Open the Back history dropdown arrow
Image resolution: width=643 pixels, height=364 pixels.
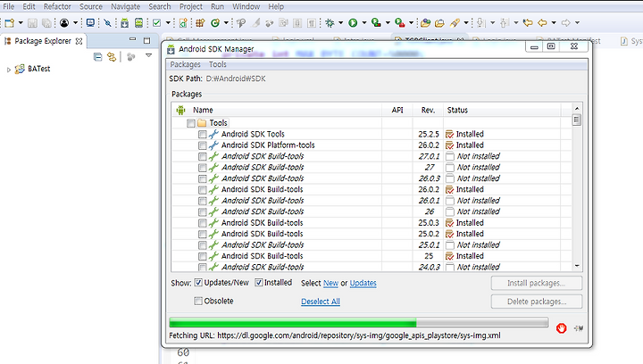point(554,23)
